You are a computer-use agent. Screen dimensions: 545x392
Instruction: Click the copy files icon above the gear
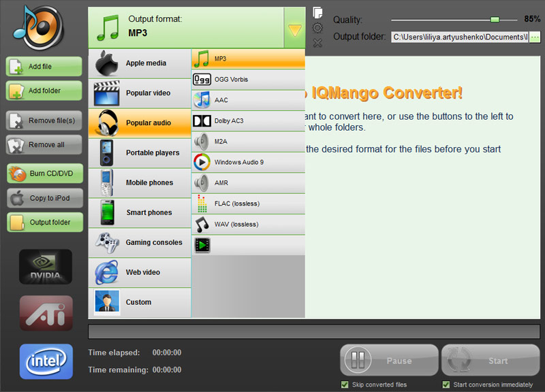click(x=316, y=11)
